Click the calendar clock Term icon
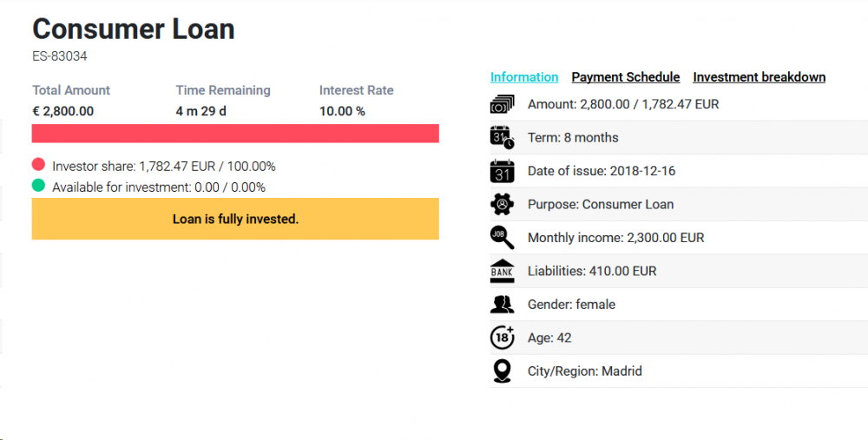 [503, 137]
